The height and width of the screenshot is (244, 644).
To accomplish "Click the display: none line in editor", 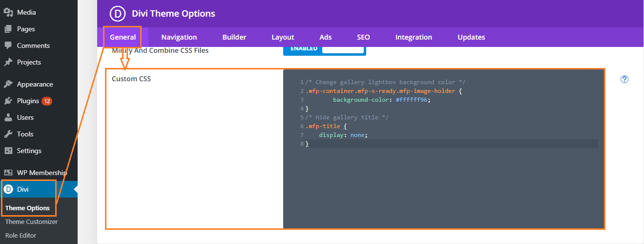I will (x=343, y=135).
